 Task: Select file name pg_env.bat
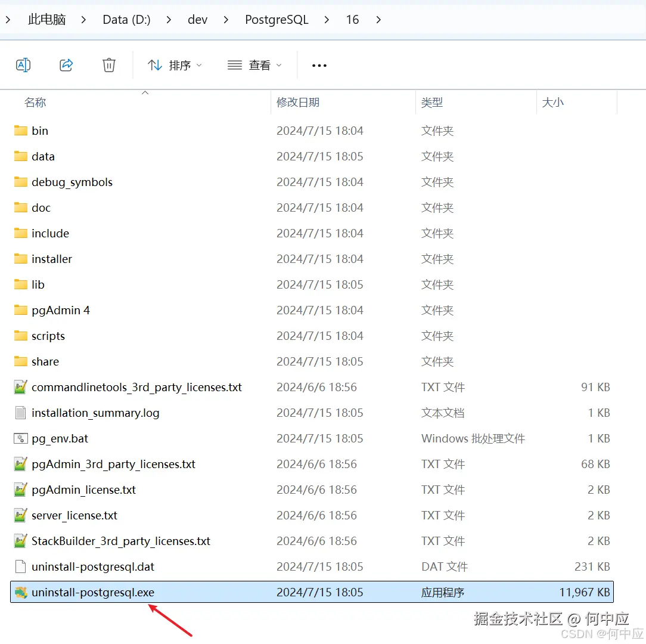coord(60,439)
